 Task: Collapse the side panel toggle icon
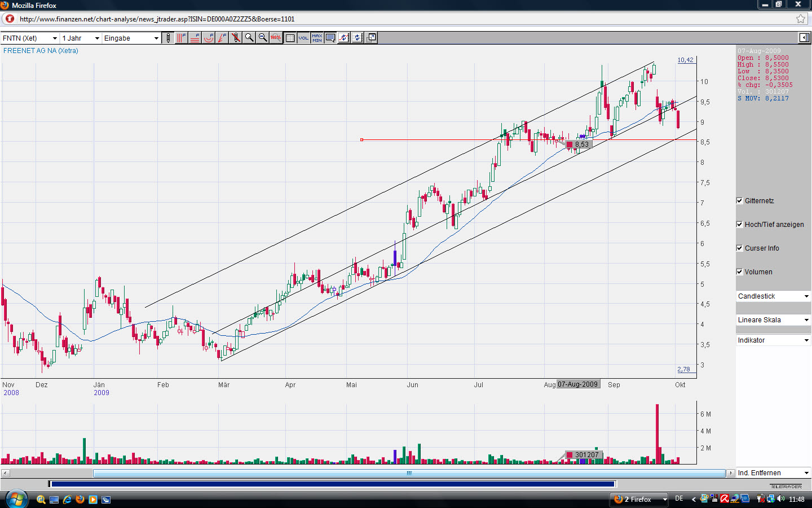click(804, 38)
